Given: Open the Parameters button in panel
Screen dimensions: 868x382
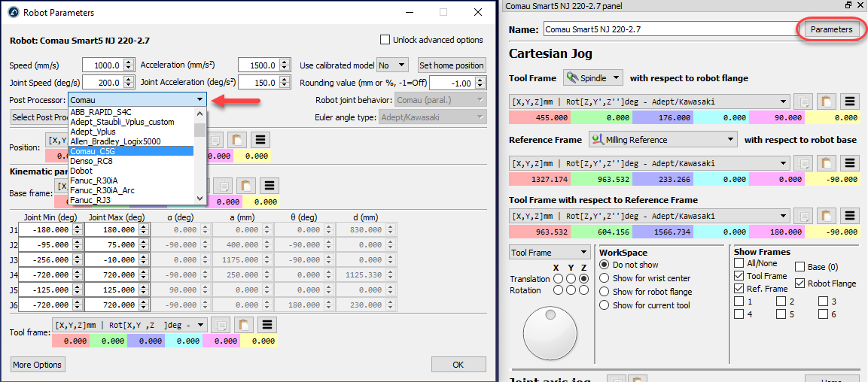Looking at the screenshot, I should (831, 29).
